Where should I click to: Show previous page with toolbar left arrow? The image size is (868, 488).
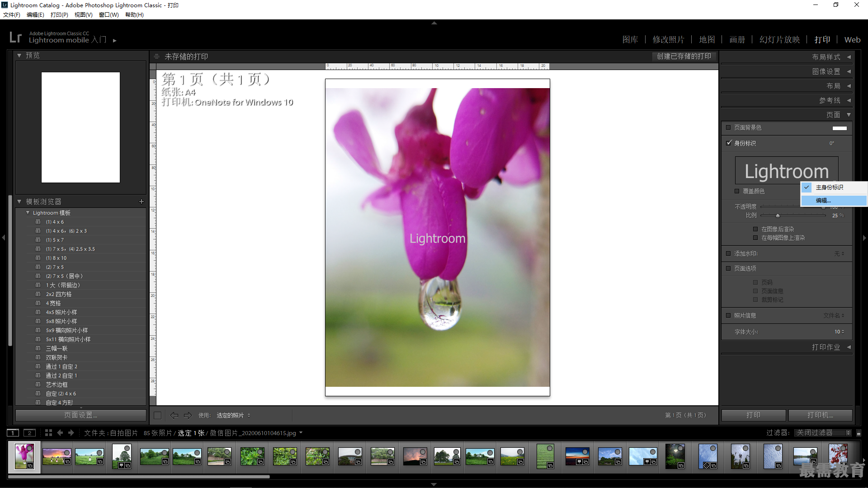point(174,415)
